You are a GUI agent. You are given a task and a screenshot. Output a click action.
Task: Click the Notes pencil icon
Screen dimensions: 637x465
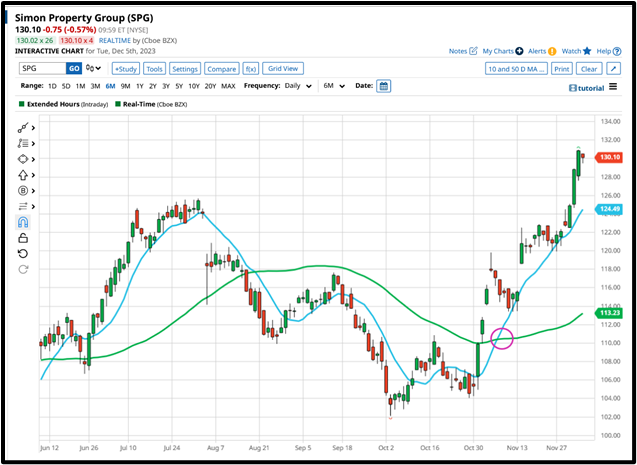tap(473, 51)
